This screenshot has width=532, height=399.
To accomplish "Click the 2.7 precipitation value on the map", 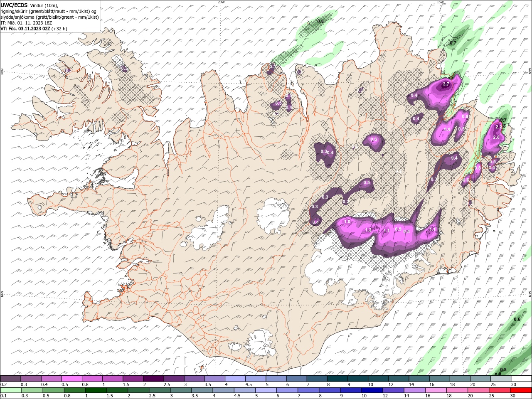I will (x=446, y=84).
